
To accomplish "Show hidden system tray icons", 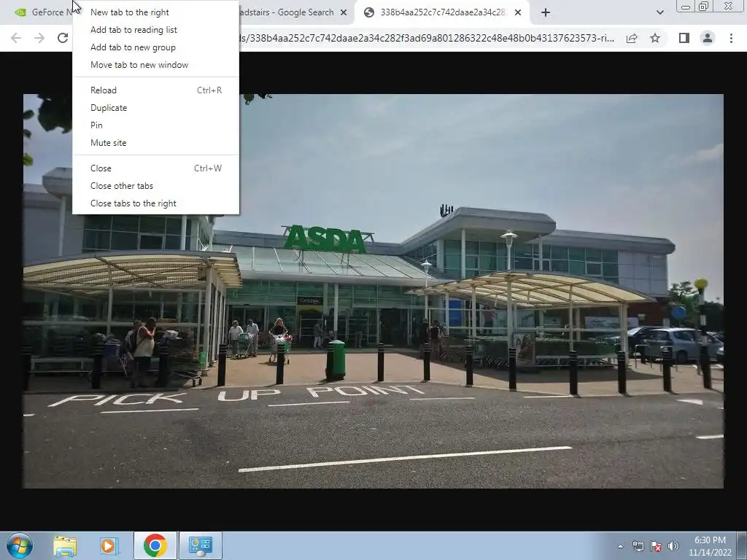I will 620,546.
